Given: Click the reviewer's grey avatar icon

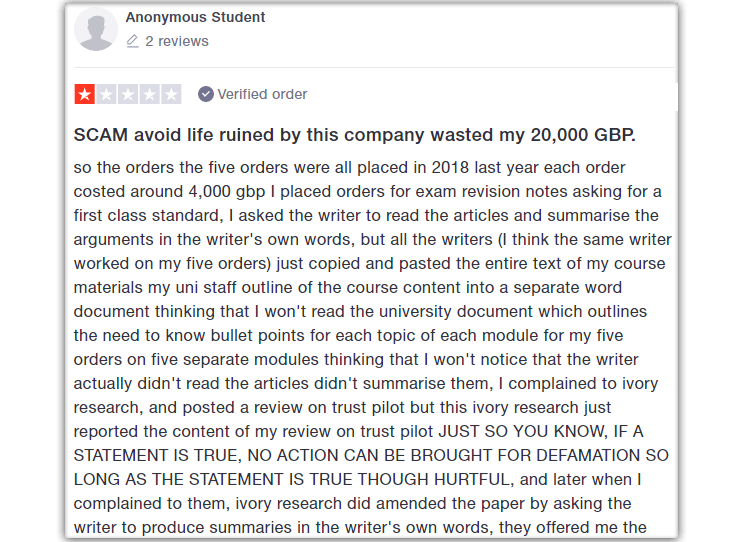Looking at the screenshot, I should point(96,30).
